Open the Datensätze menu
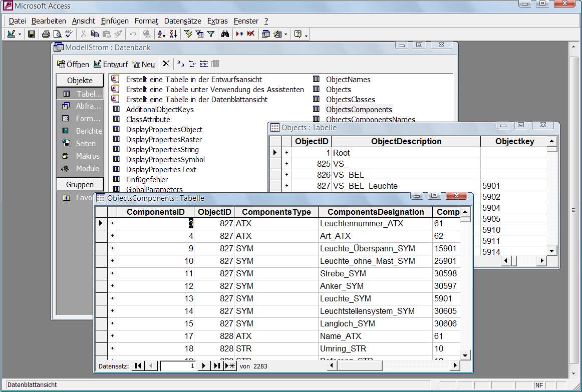 pyautogui.click(x=182, y=21)
